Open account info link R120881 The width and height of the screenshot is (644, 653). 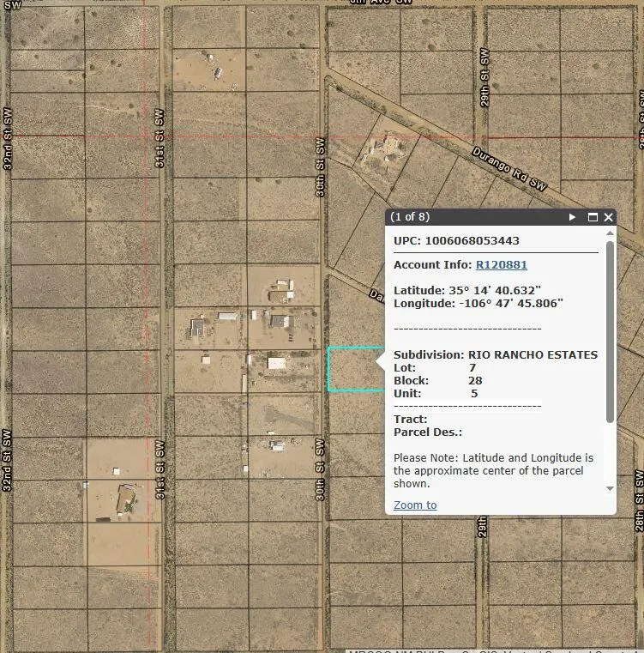pyautogui.click(x=502, y=265)
